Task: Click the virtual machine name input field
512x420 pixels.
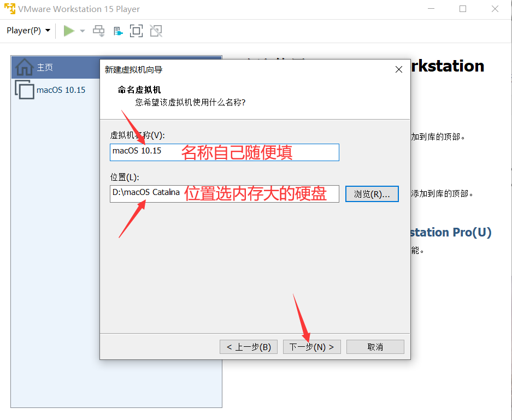Action: click(x=225, y=152)
